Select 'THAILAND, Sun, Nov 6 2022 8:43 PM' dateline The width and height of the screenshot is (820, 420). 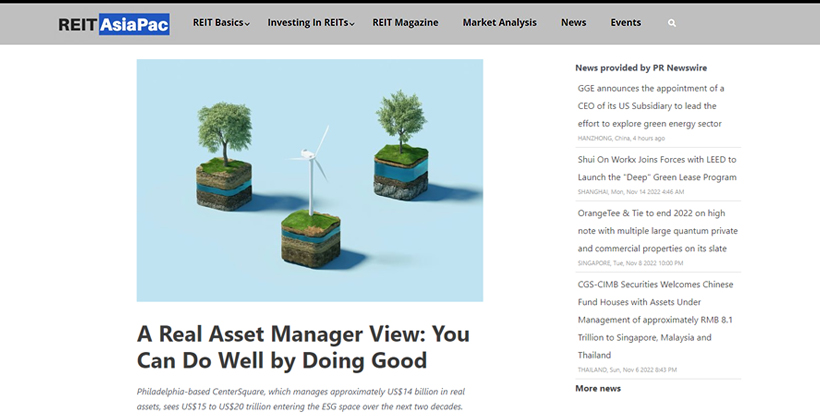pyautogui.click(x=627, y=370)
